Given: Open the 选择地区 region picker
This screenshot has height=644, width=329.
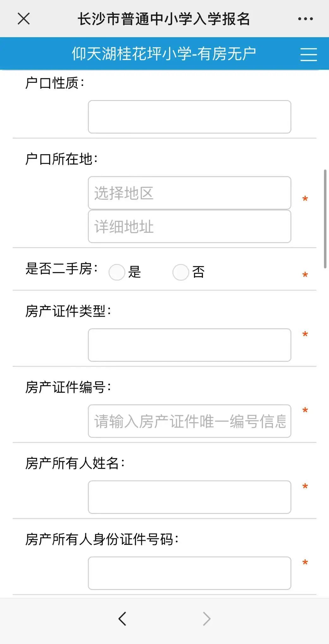Looking at the screenshot, I should click(x=189, y=193).
